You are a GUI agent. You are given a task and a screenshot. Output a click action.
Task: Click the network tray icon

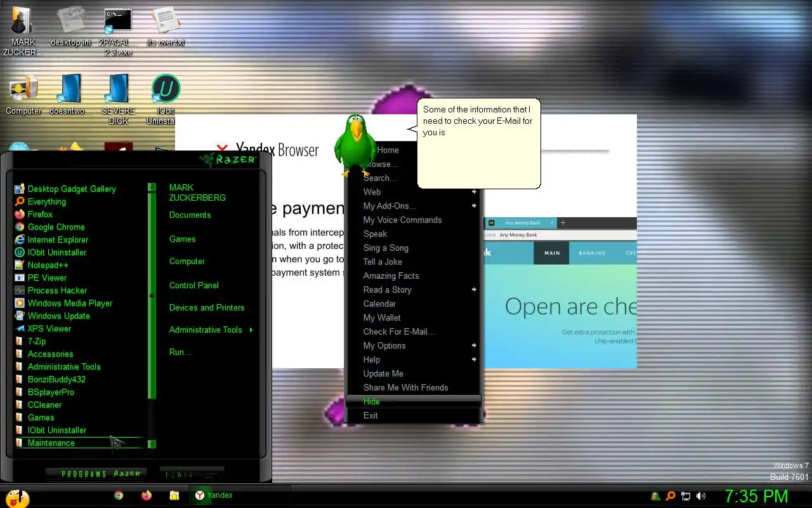[686, 496]
